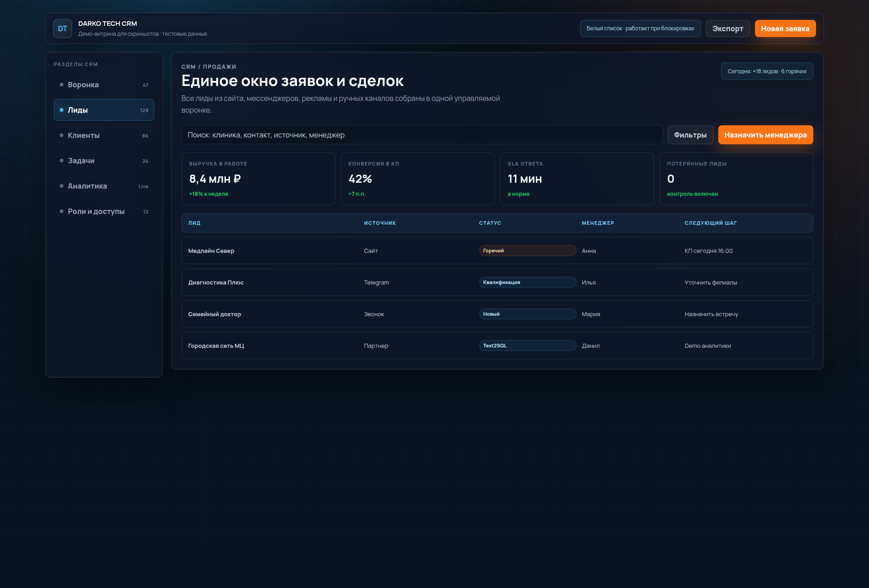Click the контроль включен label
Screen dimensions: 869x588
pos(692,194)
